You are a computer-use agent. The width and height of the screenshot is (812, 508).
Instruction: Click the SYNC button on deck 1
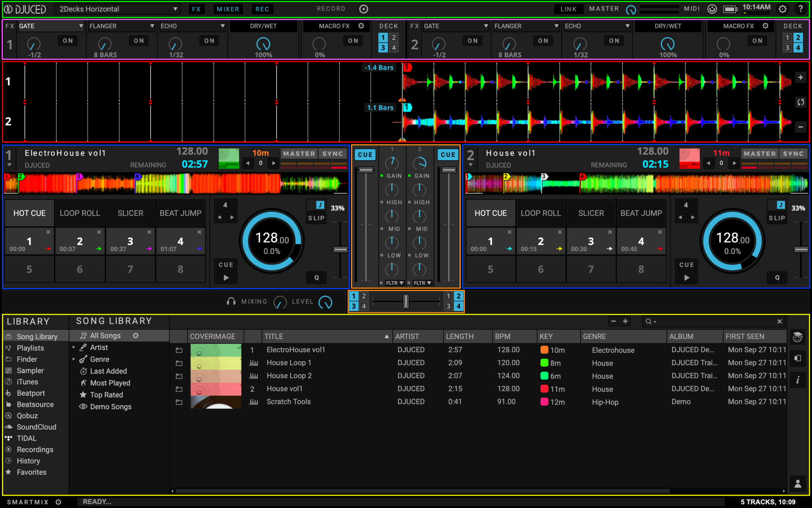point(332,154)
